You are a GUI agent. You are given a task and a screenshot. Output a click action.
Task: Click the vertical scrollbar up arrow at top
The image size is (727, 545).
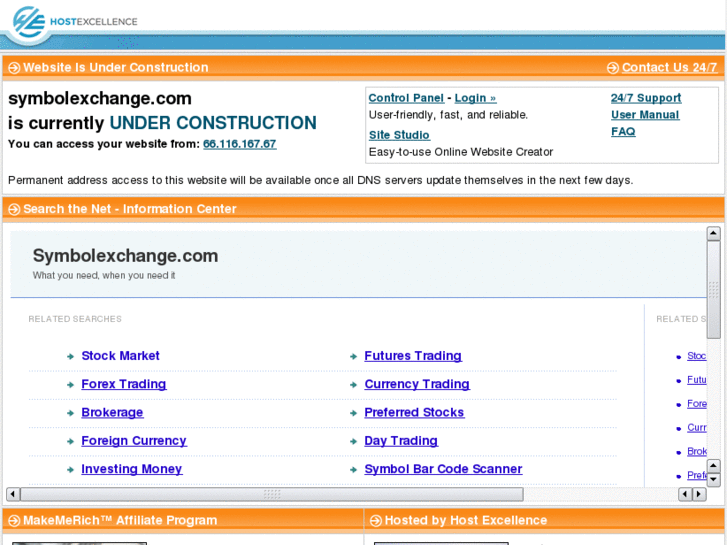[x=714, y=233]
